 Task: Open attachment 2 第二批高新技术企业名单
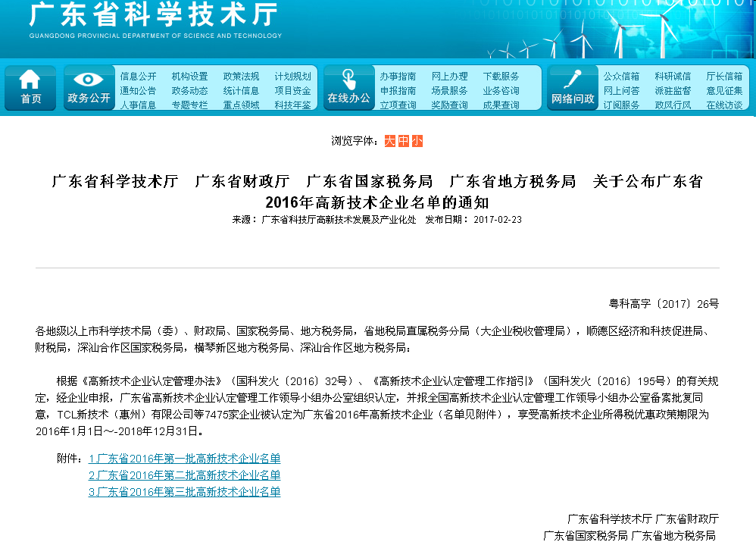[x=185, y=475]
